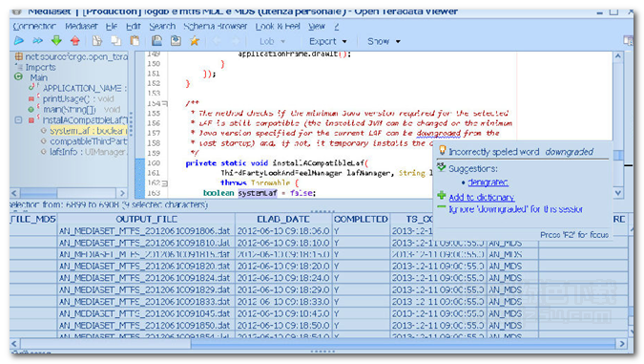This screenshot has width=644, height=364.
Task: Click the red up arrow icon
Action: pos(74,41)
